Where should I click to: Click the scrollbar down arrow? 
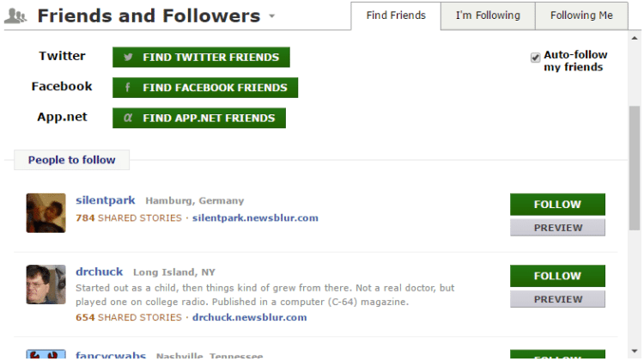635,352
